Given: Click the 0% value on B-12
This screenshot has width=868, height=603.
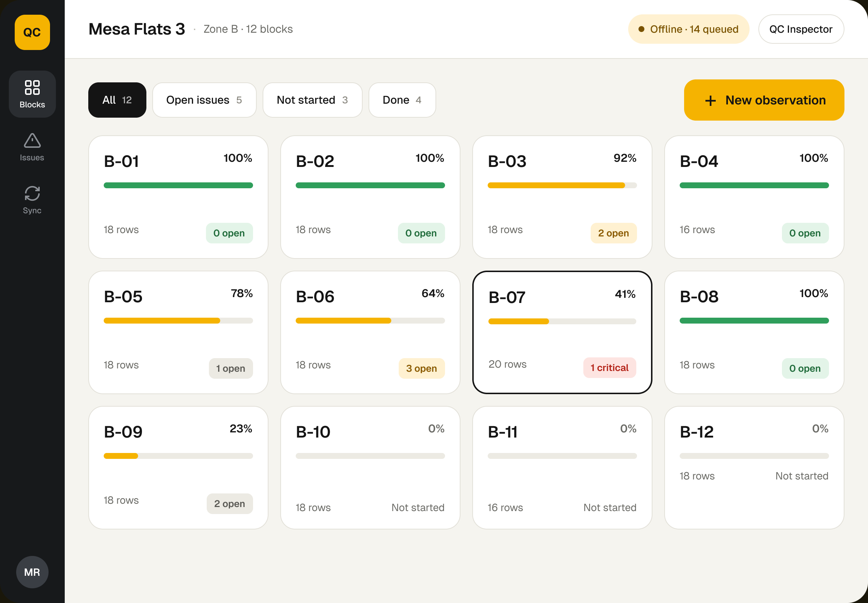Looking at the screenshot, I should pos(820,428).
